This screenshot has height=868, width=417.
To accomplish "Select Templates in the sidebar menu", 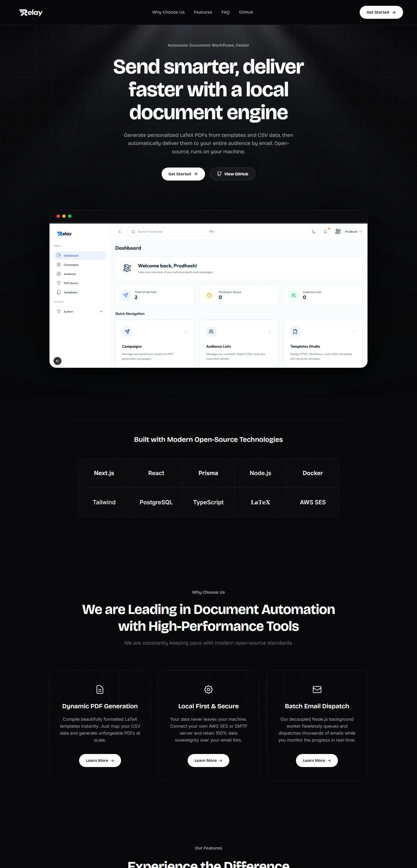I will pyautogui.click(x=80, y=292).
